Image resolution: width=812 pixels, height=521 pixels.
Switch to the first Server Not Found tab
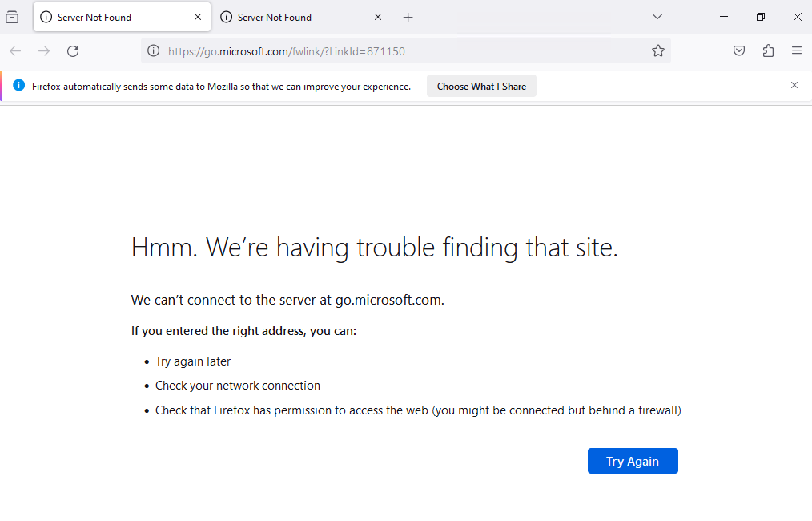[112, 17]
